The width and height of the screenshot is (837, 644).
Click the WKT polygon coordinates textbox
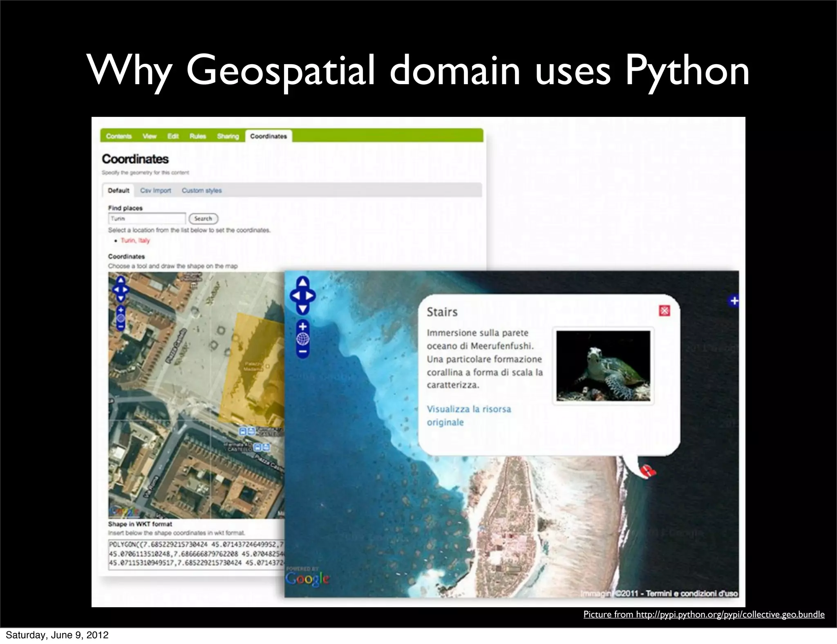[x=196, y=554]
